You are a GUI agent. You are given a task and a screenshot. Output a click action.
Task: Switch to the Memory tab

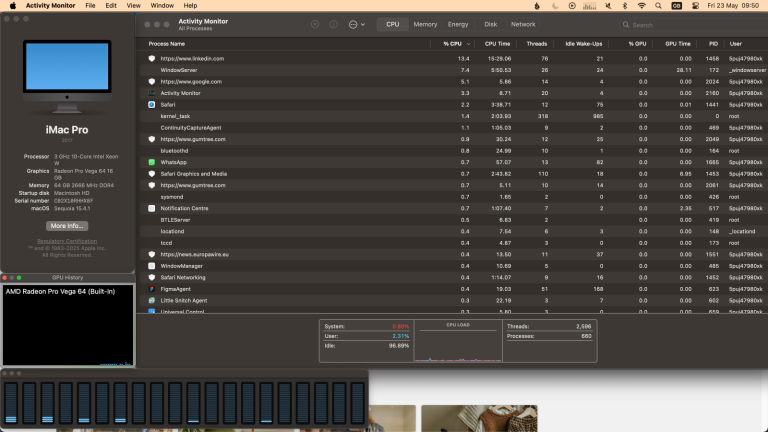pos(425,24)
